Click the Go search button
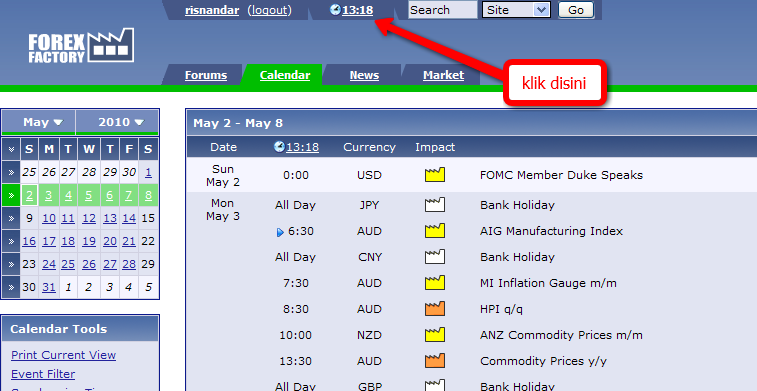Viewport: 757px width, 391px height. [x=576, y=10]
